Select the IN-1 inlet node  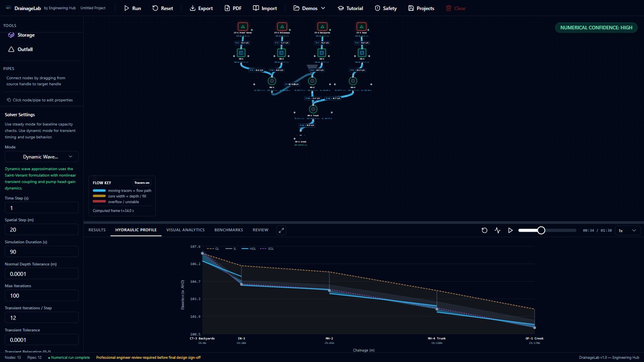pos(241,53)
